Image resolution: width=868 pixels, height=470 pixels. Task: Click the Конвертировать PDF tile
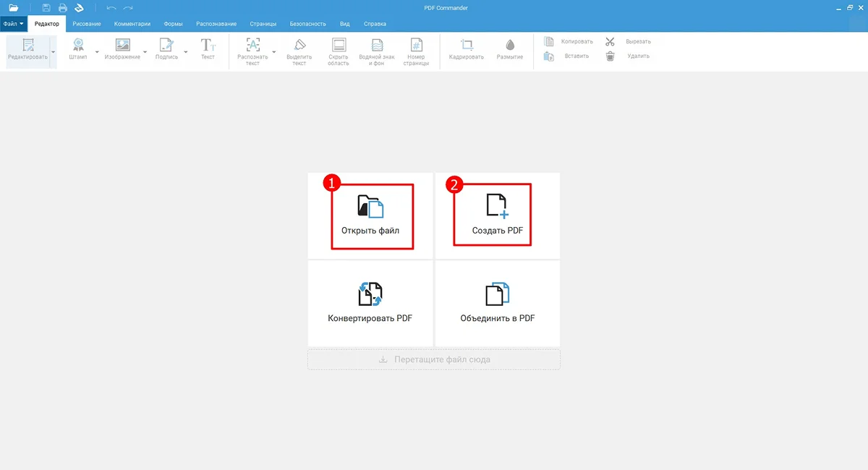tap(370, 303)
